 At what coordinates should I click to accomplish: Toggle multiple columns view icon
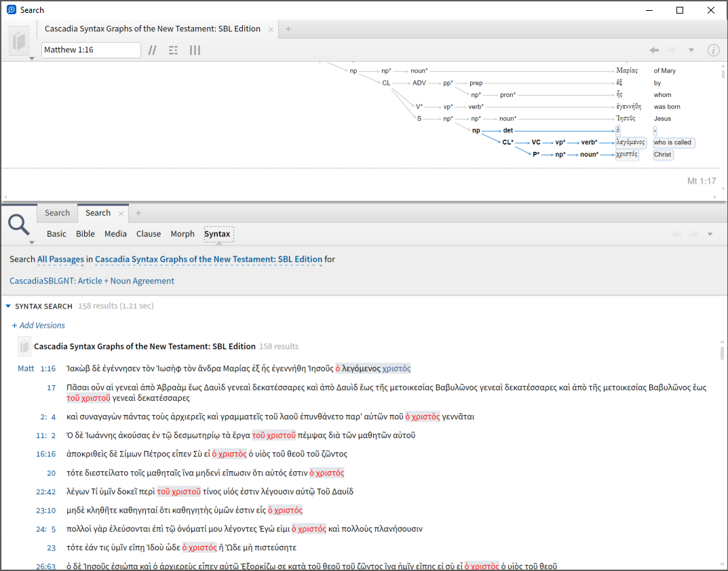pos(195,50)
